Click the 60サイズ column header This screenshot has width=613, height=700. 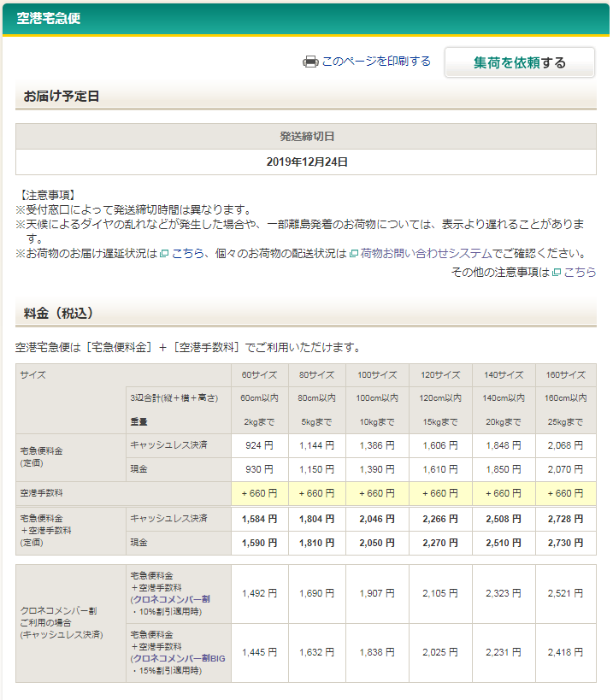[259, 375]
